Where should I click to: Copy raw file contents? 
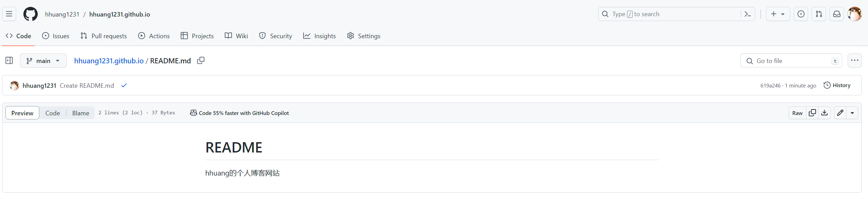point(812,113)
